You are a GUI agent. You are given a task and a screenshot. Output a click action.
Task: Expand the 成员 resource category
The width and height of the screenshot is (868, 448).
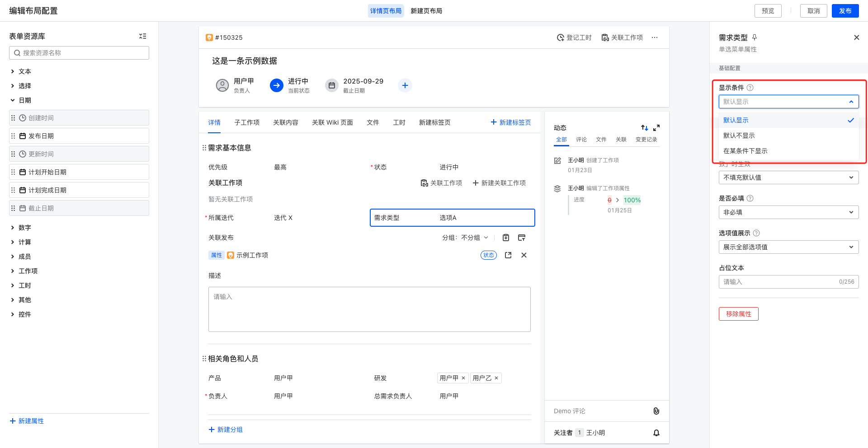(x=13, y=257)
